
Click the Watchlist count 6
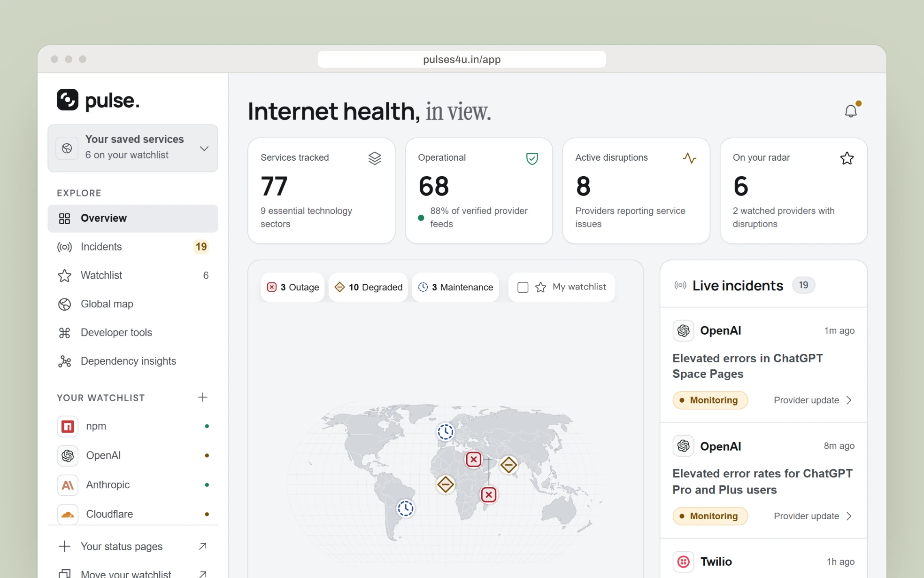click(x=206, y=275)
